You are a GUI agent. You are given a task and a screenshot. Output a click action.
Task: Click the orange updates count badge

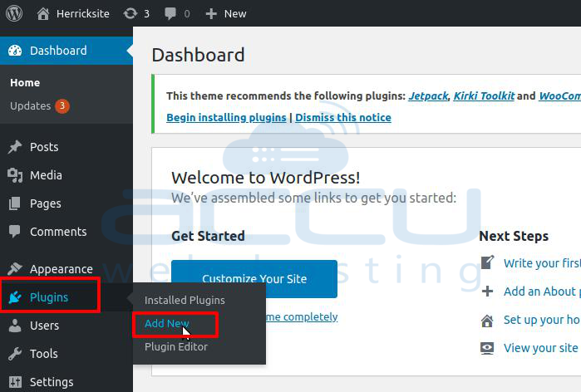(x=62, y=105)
